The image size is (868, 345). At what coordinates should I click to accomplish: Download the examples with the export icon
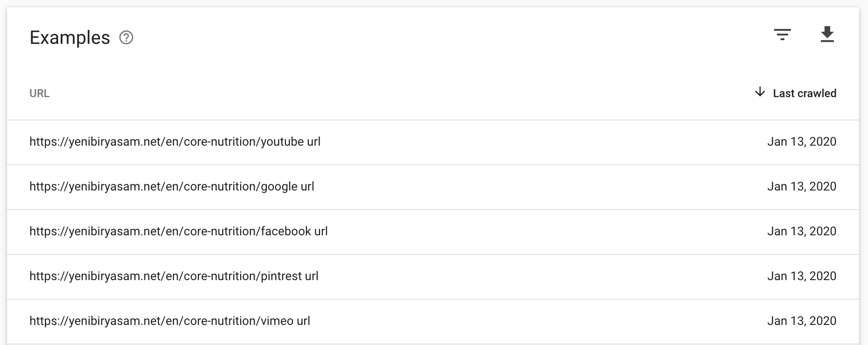(x=827, y=35)
